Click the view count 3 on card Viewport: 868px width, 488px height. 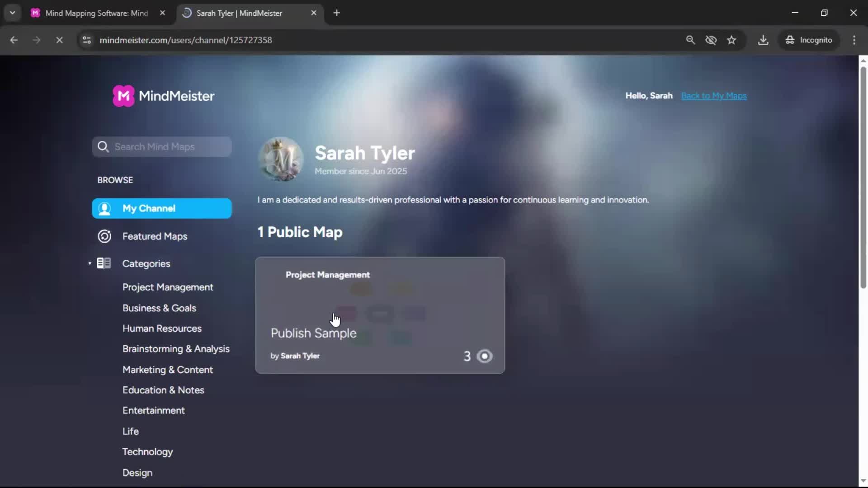(467, 356)
